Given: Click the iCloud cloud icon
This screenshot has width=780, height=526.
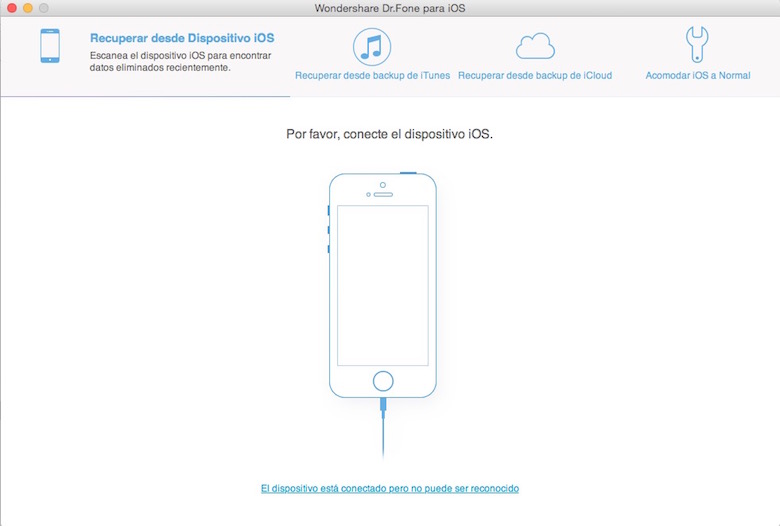Looking at the screenshot, I should [x=535, y=46].
